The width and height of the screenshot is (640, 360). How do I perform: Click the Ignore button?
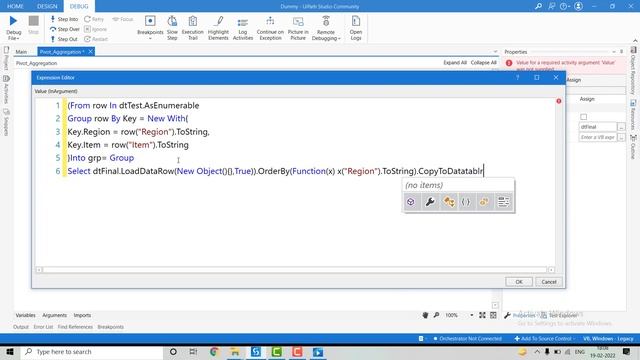[96, 29]
